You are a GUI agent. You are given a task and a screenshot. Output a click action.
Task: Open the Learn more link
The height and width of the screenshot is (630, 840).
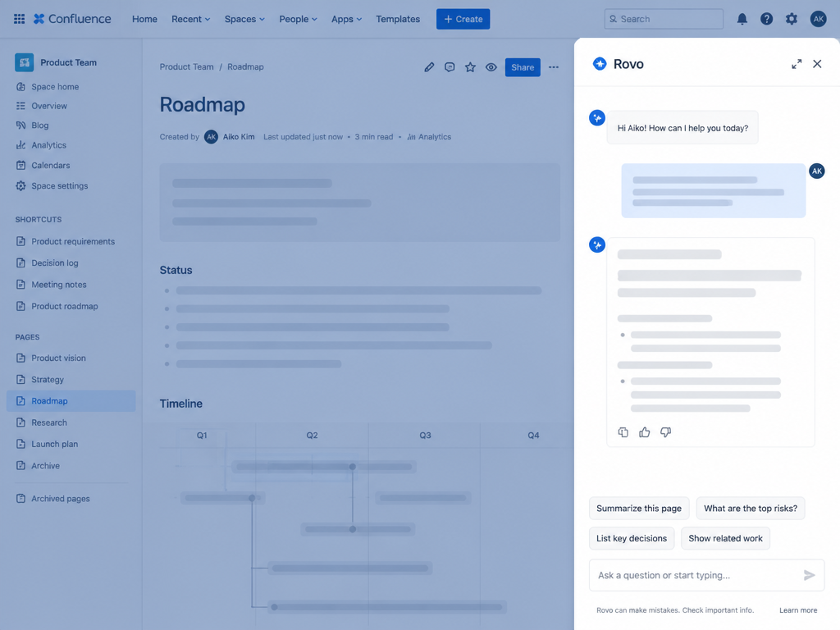pos(798,610)
